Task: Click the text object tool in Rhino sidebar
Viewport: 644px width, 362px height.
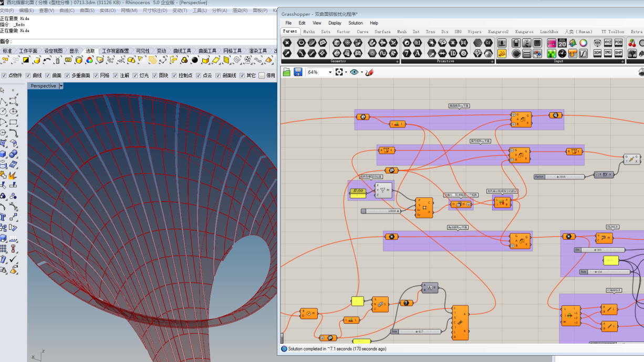Action: click(x=4, y=217)
